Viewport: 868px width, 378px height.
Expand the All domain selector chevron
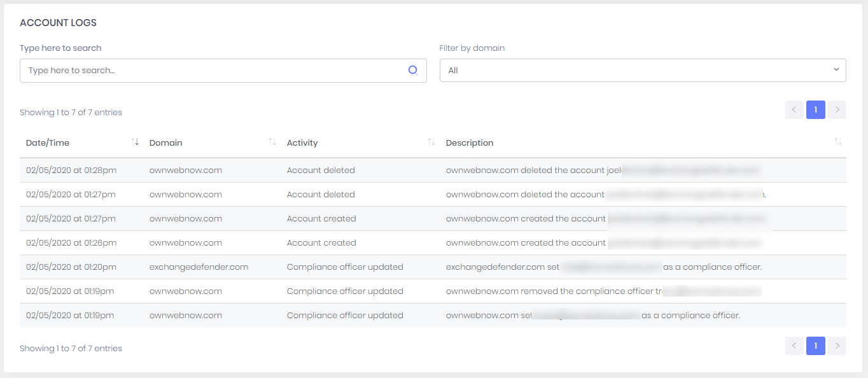pos(836,70)
